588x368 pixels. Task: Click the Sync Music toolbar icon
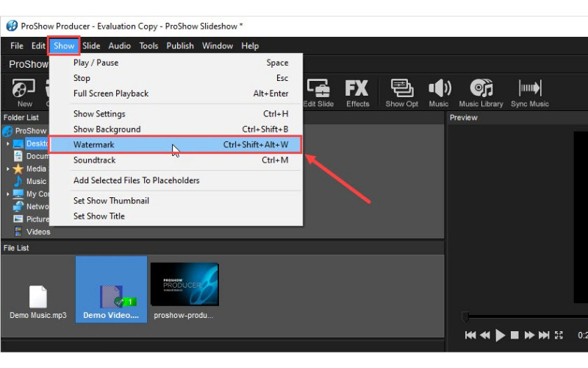(x=529, y=93)
